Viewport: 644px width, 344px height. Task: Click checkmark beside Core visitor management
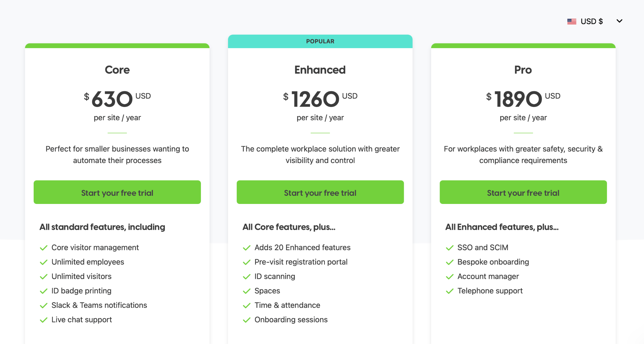point(43,248)
